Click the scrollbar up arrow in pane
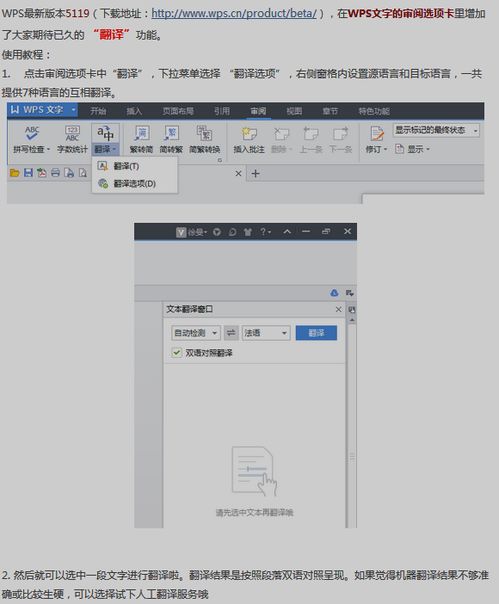The height and width of the screenshot is (604, 499). 351,320
